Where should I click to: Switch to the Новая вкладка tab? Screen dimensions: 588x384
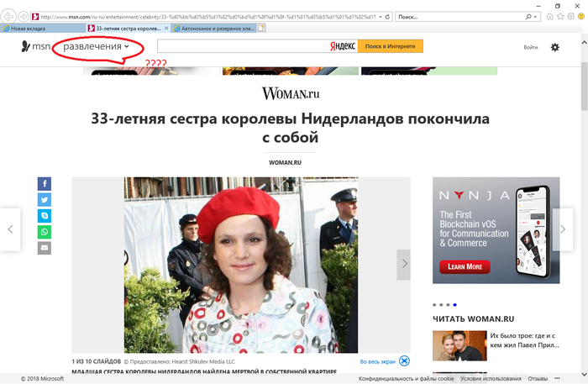[43, 28]
